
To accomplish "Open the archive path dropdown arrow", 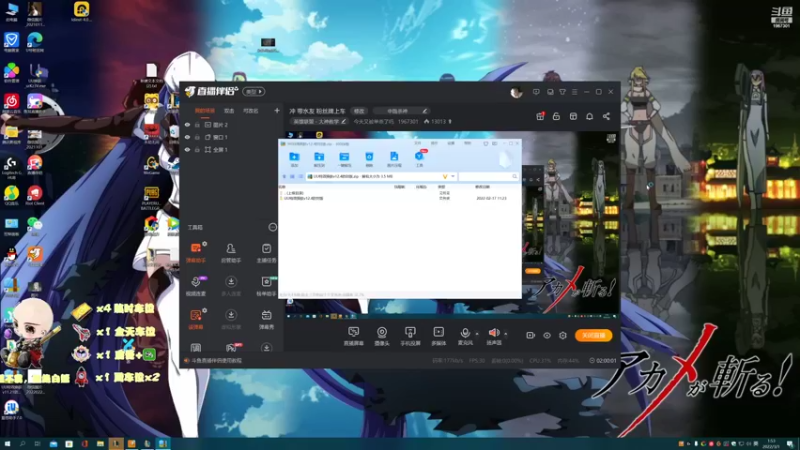I will coord(453,177).
